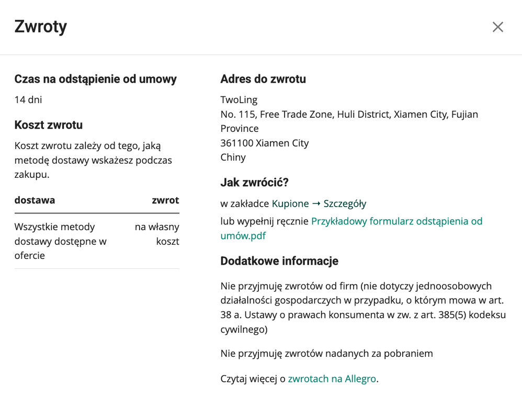The width and height of the screenshot is (522, 420).
Task: Click the seller name TwoLing
Action: (239, 99)
